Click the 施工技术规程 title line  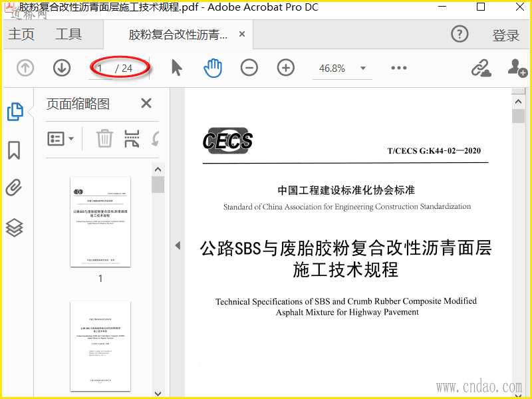pyautogui.click(x=345, y=270)
